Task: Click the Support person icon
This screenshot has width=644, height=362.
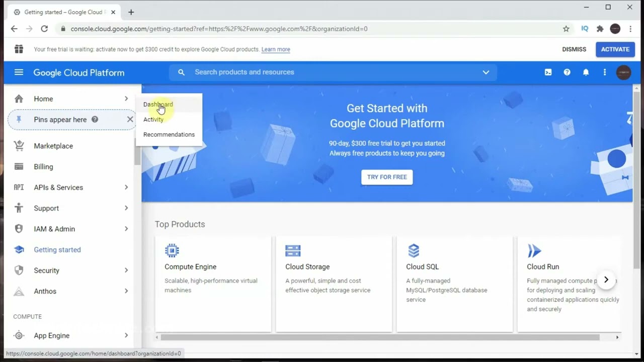Action: [x=19, y=208]
